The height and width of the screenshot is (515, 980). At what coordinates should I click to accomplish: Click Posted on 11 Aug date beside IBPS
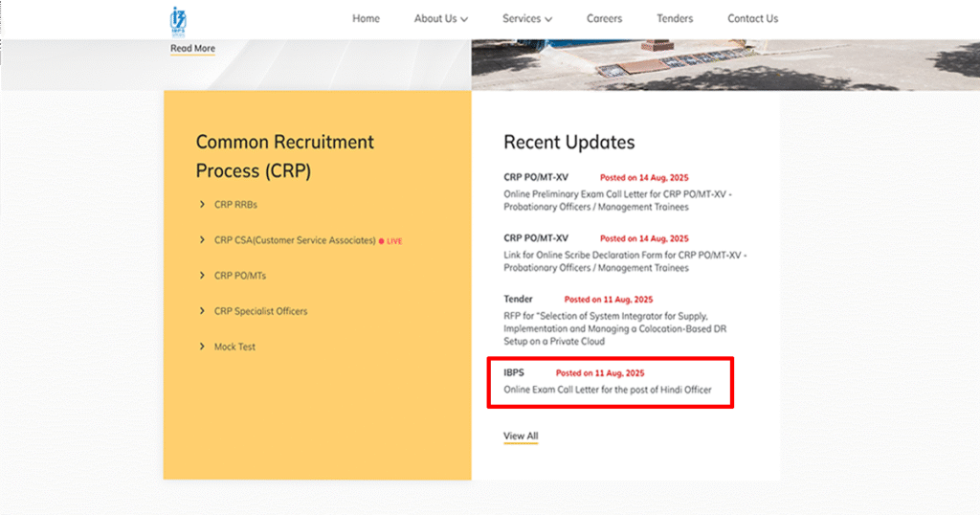[600, 373]
